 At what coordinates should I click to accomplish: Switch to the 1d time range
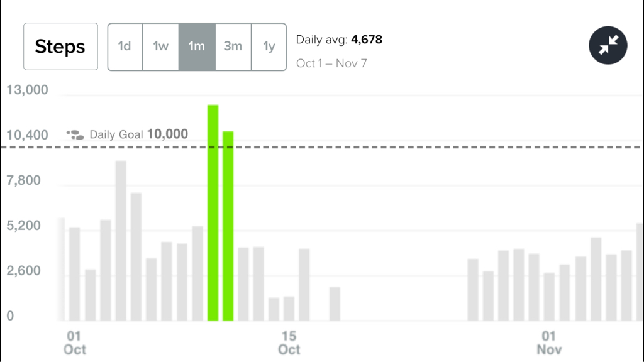125,47
